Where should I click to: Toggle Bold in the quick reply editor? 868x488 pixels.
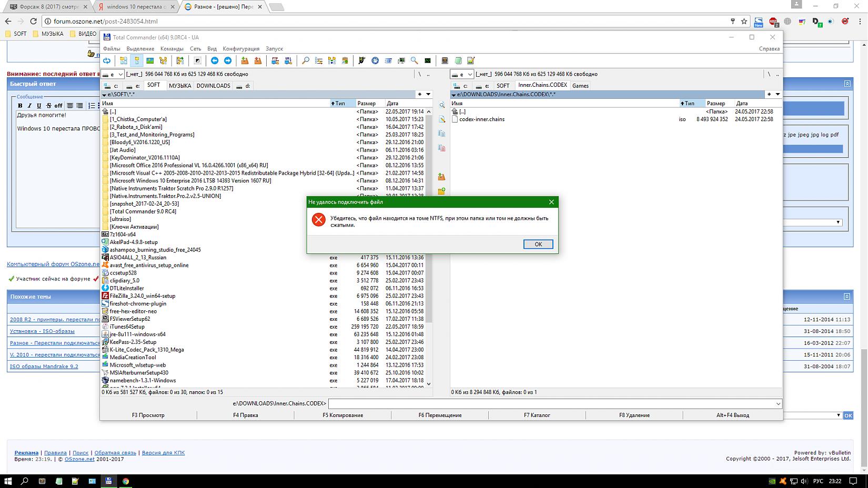click(x=20, y=106)
